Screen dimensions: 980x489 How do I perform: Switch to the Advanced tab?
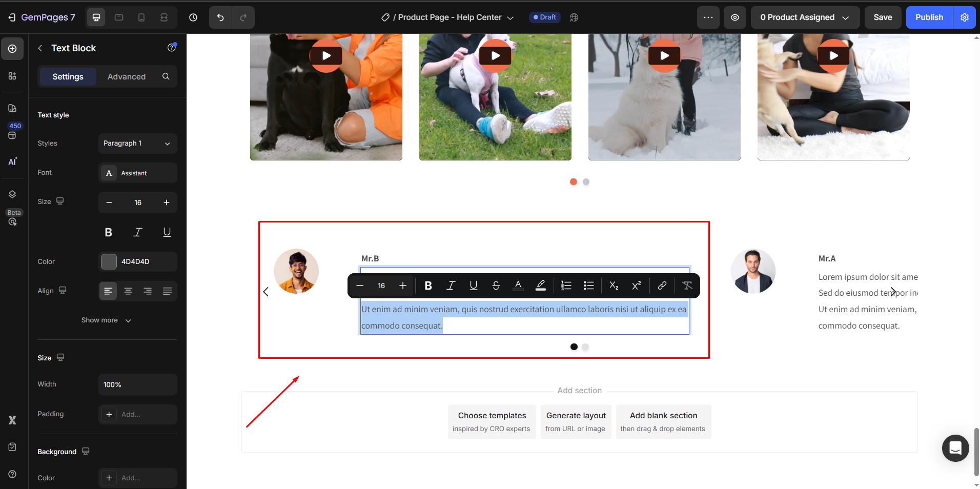point(127,77)
